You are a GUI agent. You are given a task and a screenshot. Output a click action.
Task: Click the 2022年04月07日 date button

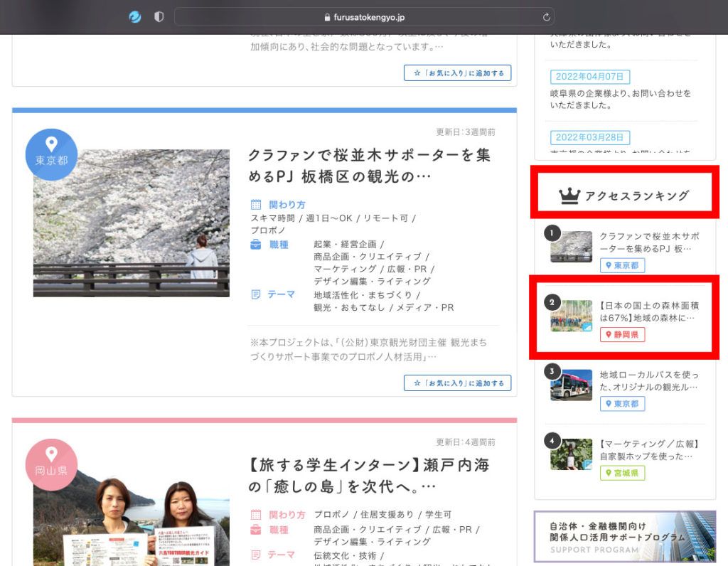pos(589,77)
